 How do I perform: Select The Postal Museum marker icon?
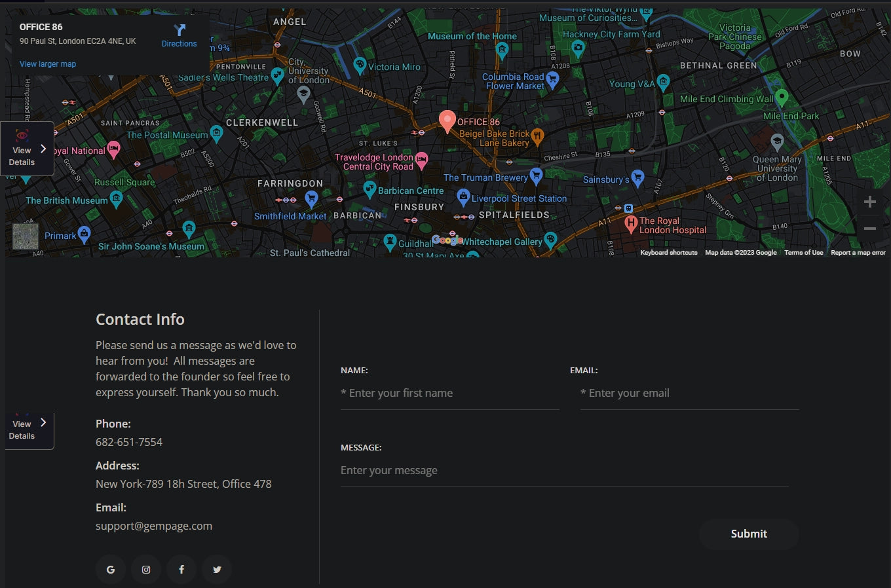click(216, 134)
